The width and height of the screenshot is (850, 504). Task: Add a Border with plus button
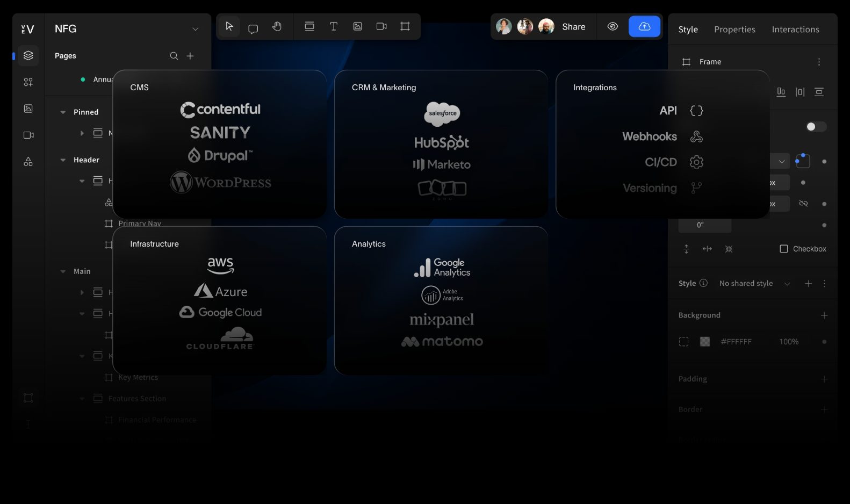(x=824, y=409)
